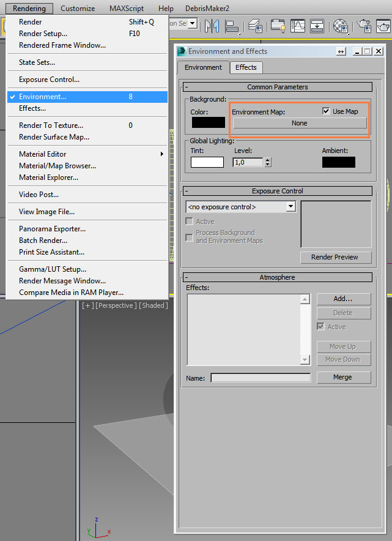Open the Customize menu
The width and height of the screenshot is (392, 541).
(x=78, y=9)
